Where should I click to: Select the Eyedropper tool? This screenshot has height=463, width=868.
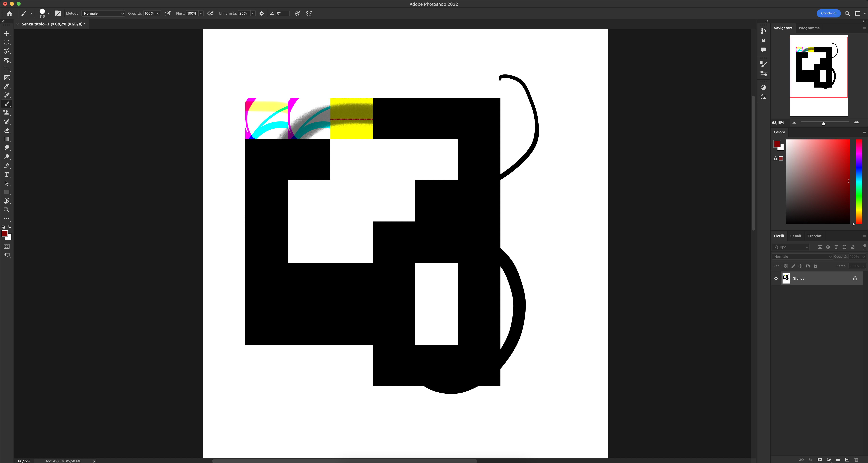coord(7,86)
